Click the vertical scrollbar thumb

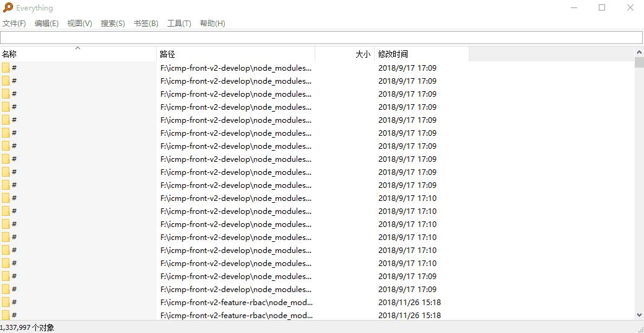click(x=639, y=63)
